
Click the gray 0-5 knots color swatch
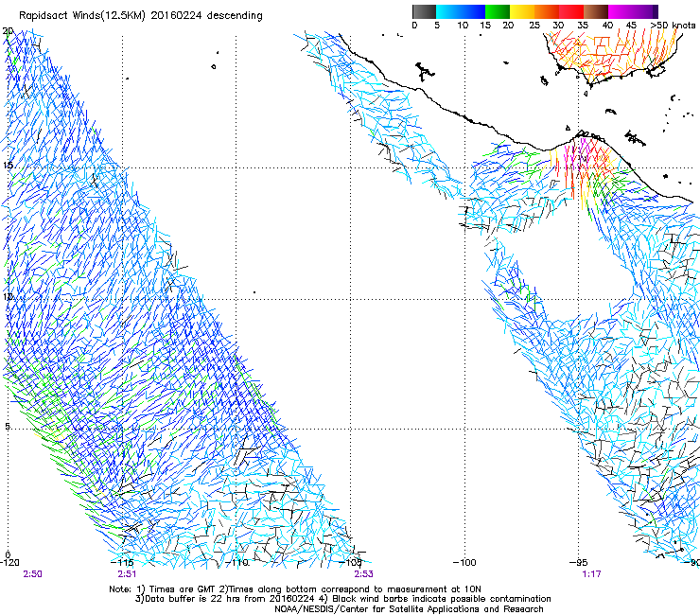[x=424, y=11]
